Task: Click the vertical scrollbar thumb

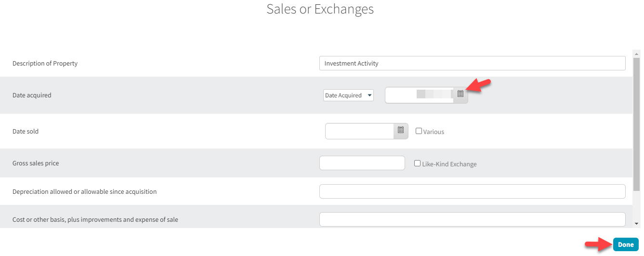Action: tap(636, 121)
